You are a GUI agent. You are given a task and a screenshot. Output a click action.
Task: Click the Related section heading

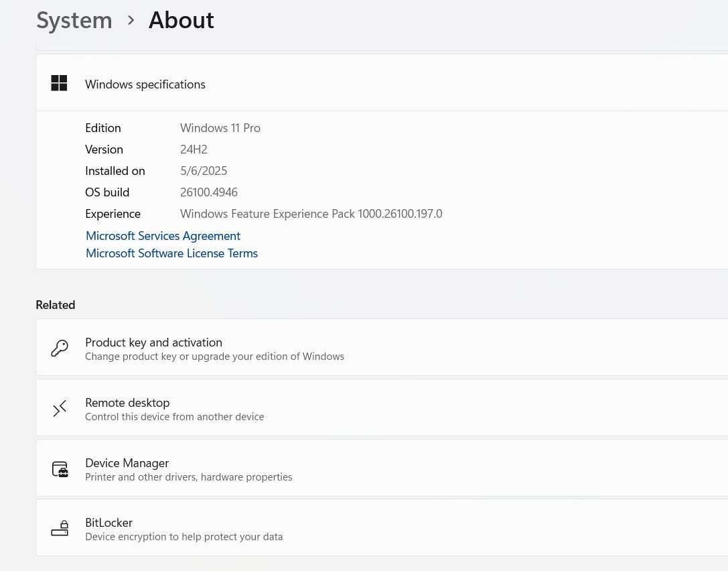[55, 305]
